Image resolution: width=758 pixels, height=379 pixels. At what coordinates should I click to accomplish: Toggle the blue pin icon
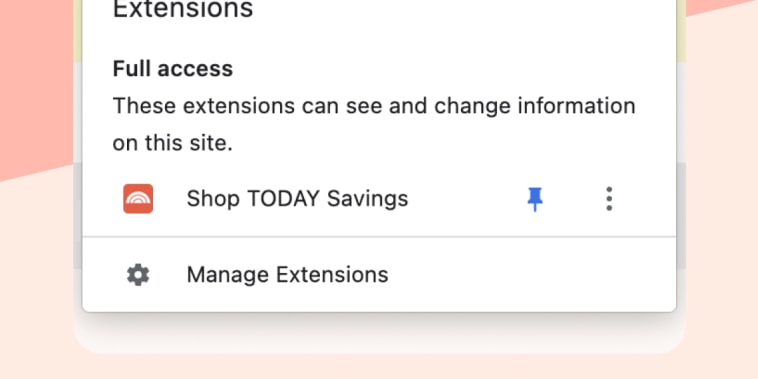click(535, 199)
